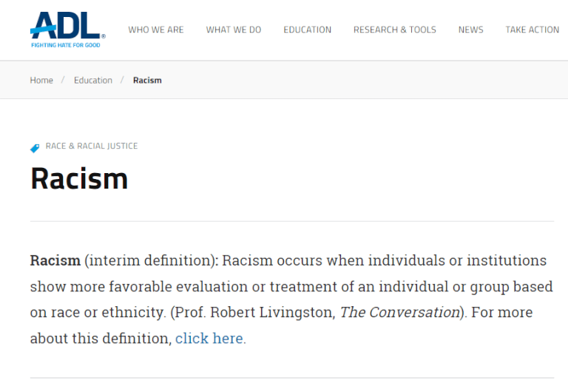The height and width of the screenshot is (392, 568).
Task: Open the Research & Tools menu
Action: 395,30
